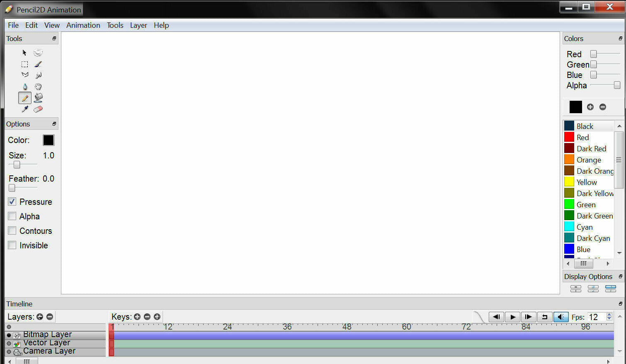
Task: Pick the Brush tool
Action: (38, 64)
